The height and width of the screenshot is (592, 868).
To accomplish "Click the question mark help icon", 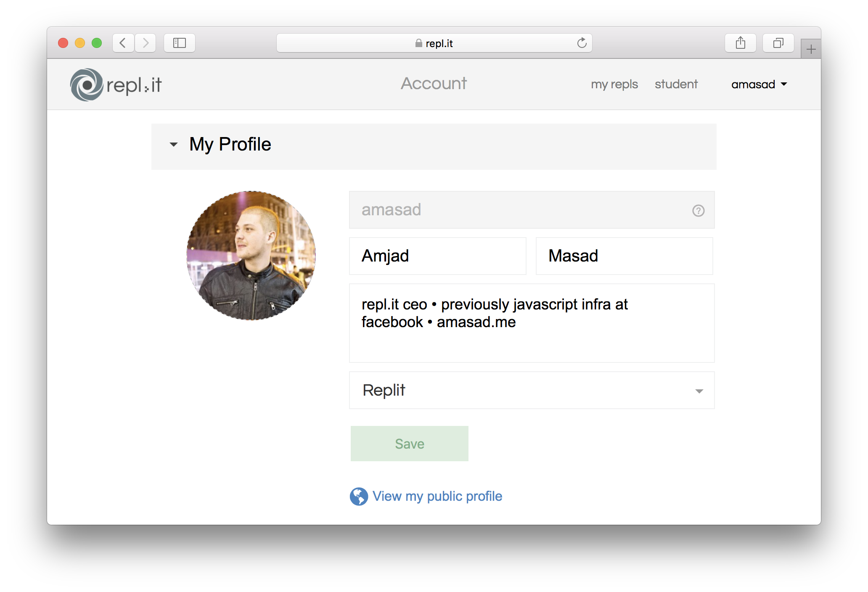I will point(698,211).
